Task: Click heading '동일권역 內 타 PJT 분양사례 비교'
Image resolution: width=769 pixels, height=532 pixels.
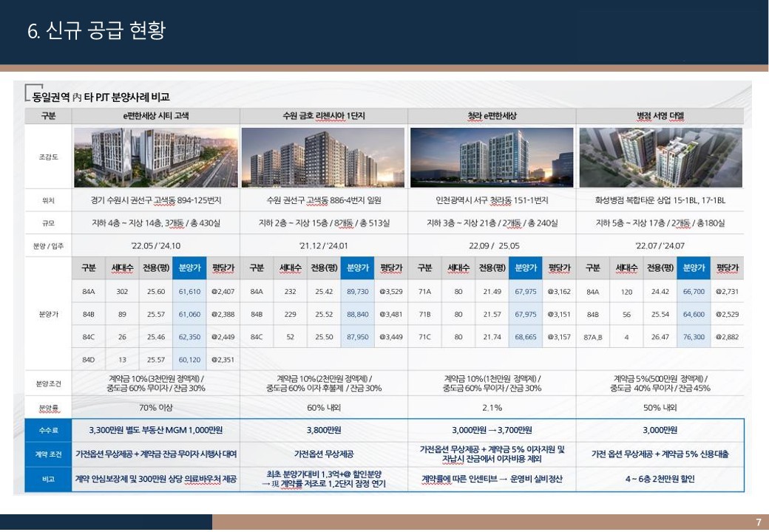Action: click(101, 97)
